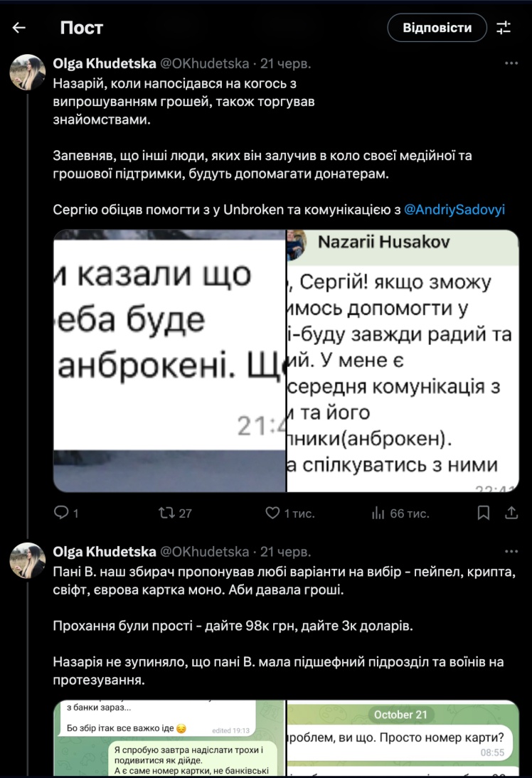This screenshot has height=778, width=532.
Task: Reply to the first post
Action: [62, 513]
